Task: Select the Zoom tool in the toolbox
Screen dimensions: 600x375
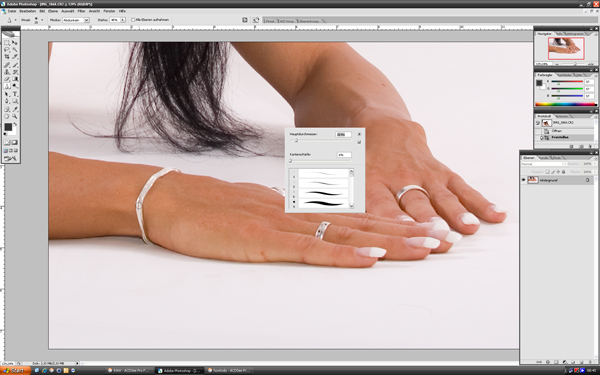Action: [x=15, y=116]
